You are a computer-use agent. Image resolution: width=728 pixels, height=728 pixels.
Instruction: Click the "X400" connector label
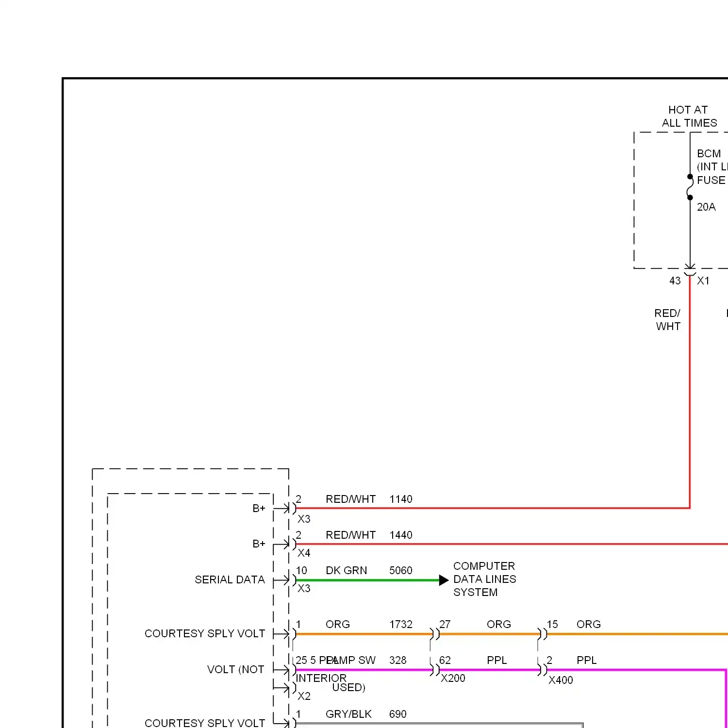coord(561,680)
